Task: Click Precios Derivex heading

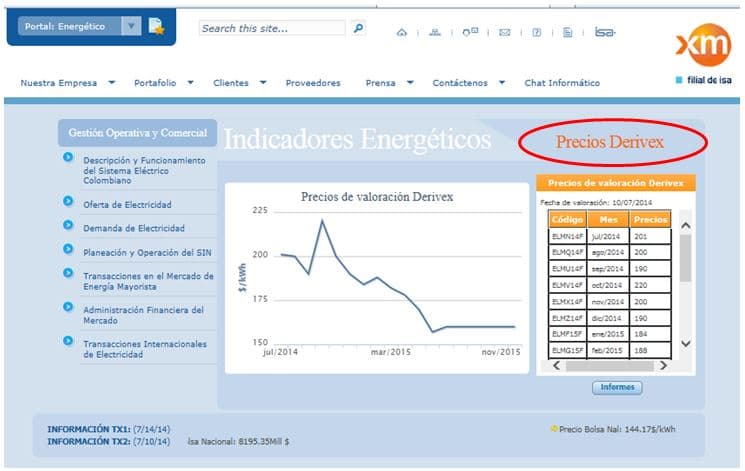Action: click(x=609, y=142)
